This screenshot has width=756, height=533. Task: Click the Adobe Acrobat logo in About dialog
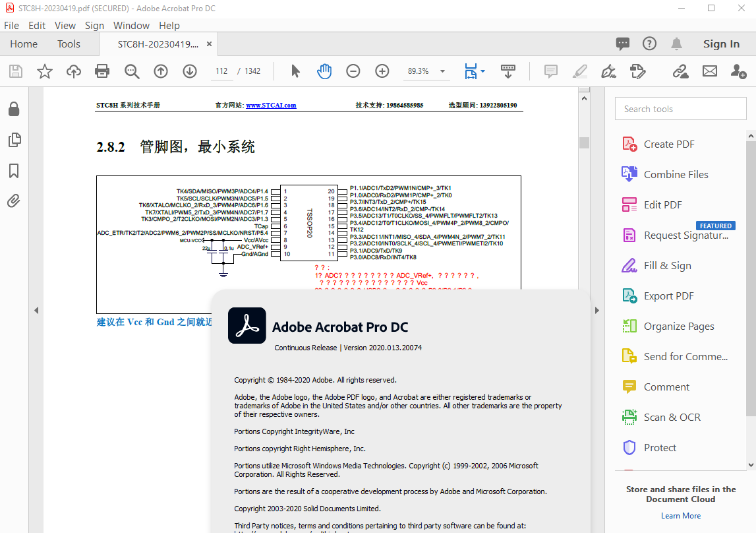coord(247,326)
